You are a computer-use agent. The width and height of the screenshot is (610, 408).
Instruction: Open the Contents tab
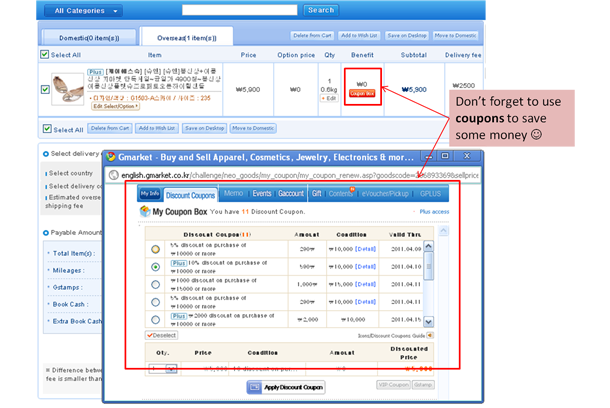point(340,193)
